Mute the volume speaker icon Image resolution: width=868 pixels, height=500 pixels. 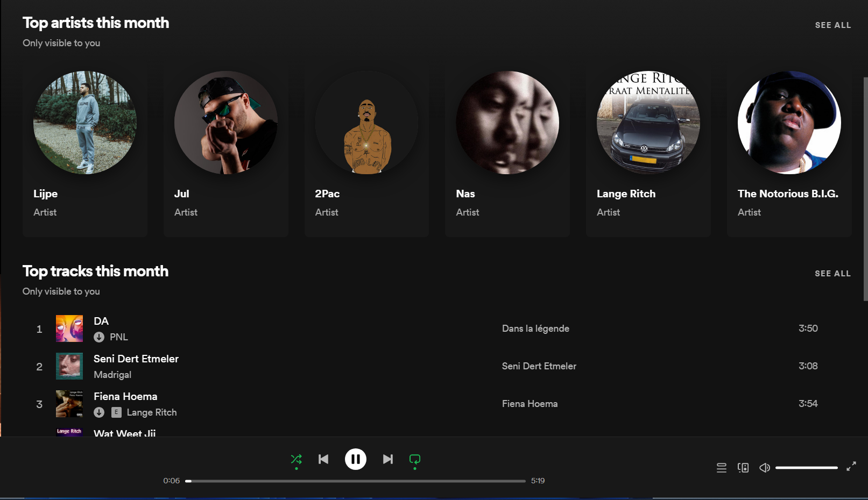click(x=765, y=468)
